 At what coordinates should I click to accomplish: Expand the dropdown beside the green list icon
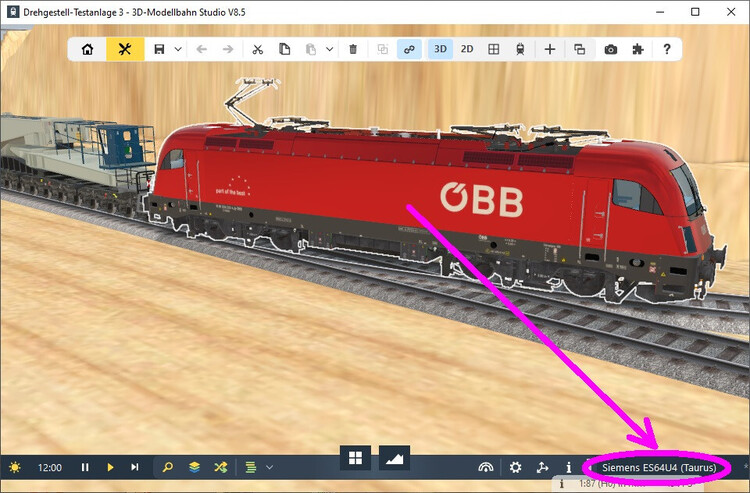click(x=269, y=467)
